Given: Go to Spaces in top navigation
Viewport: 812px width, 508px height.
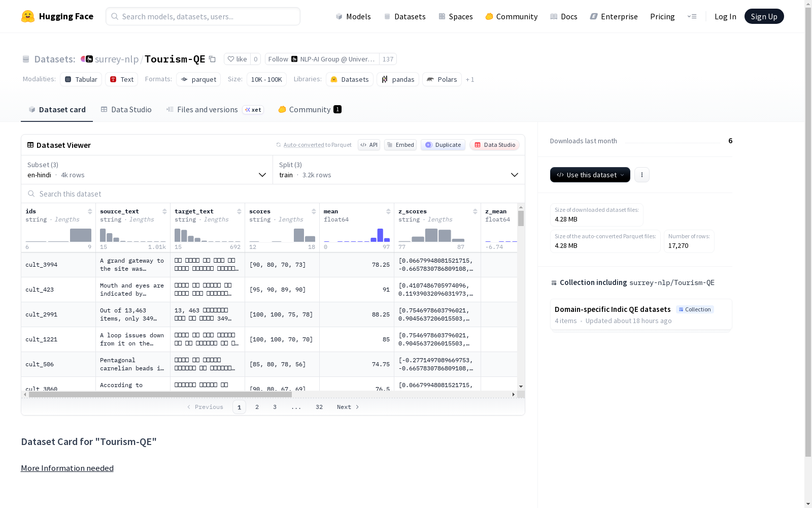Looking at the screenshot, I should 456,16.
